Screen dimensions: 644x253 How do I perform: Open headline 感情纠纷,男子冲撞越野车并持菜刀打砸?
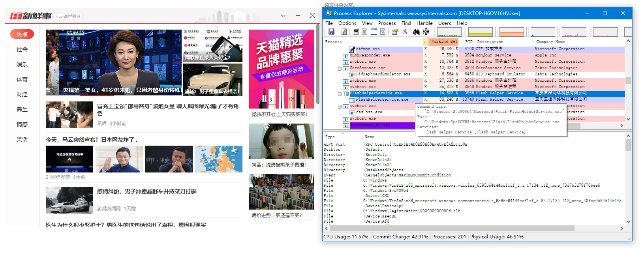tap(147, 191)
